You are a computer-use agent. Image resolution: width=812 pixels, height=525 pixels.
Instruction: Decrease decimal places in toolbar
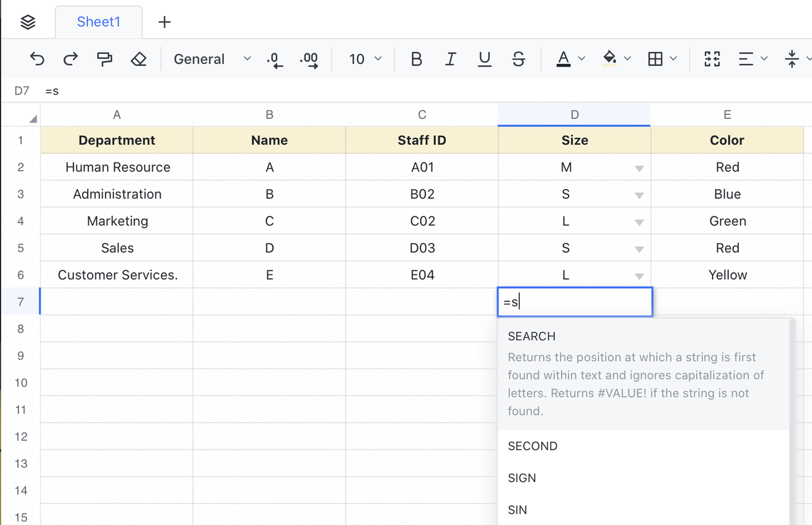tap(275, 60)
